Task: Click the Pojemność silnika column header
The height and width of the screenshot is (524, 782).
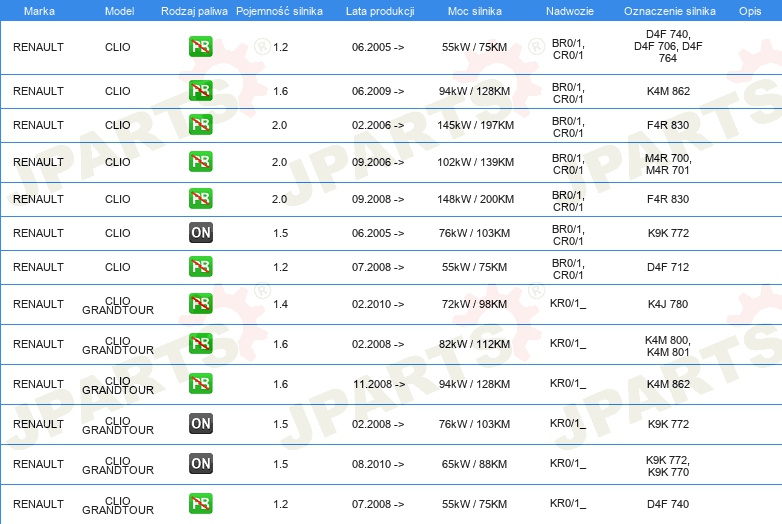Action: pos(279,11)
